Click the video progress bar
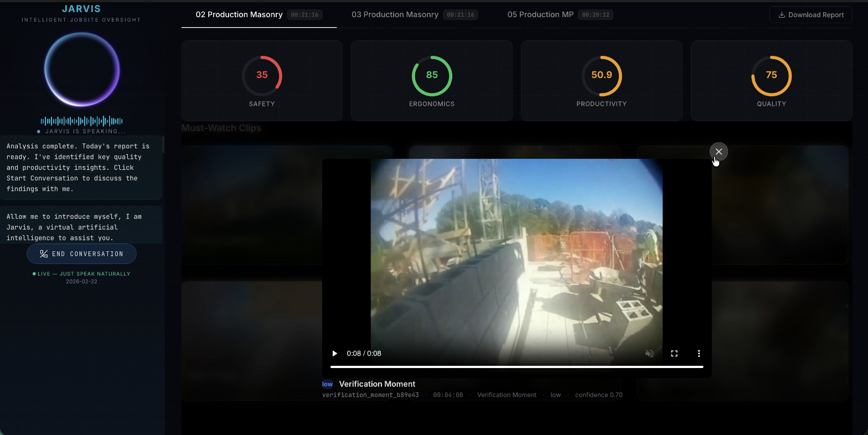Screen dimensions: 868x435 [x=516, y=367]
